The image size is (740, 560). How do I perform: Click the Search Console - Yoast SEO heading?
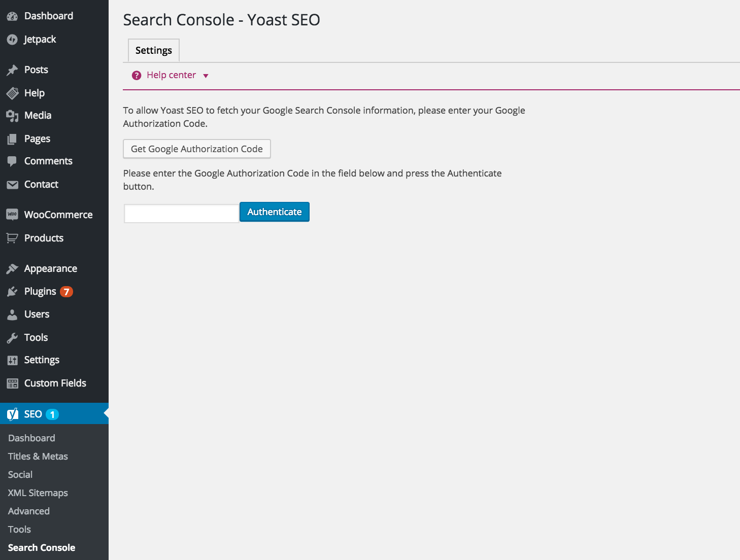tap(221, 20)
